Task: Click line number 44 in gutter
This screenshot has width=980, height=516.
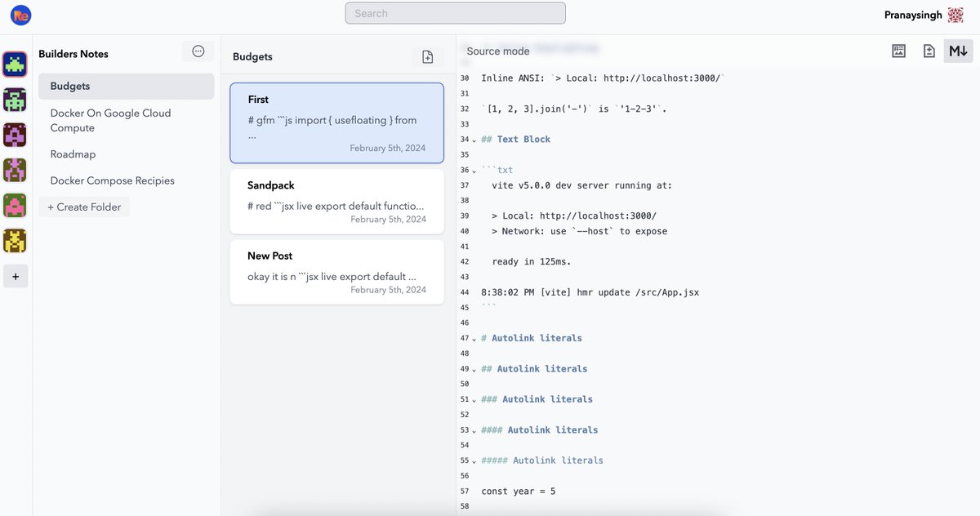Action: tap(465, 292)
